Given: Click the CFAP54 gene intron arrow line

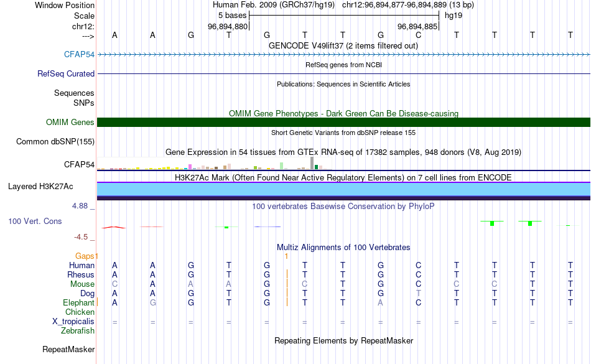Looking at the screenshot, I should click(x=344, y=55).
